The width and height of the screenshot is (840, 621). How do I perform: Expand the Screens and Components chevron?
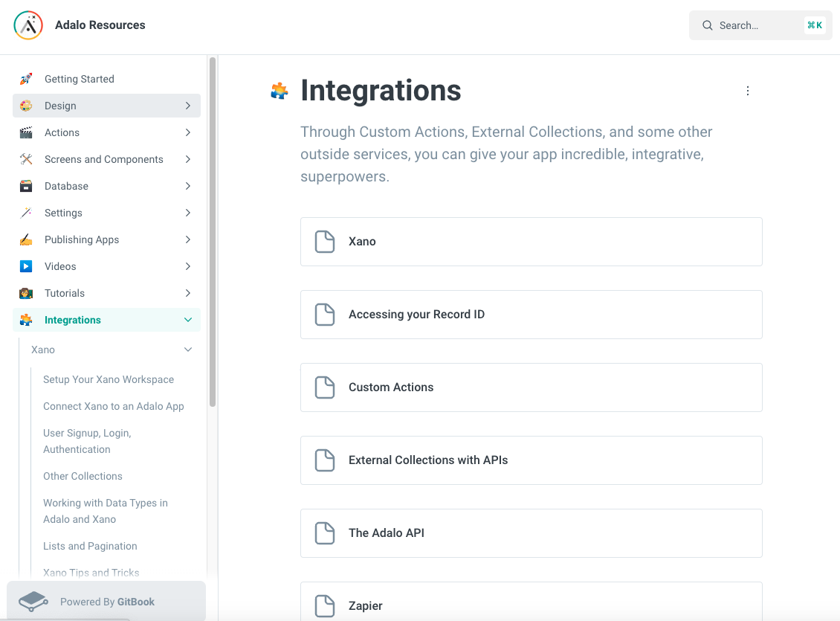click(188, 159)
